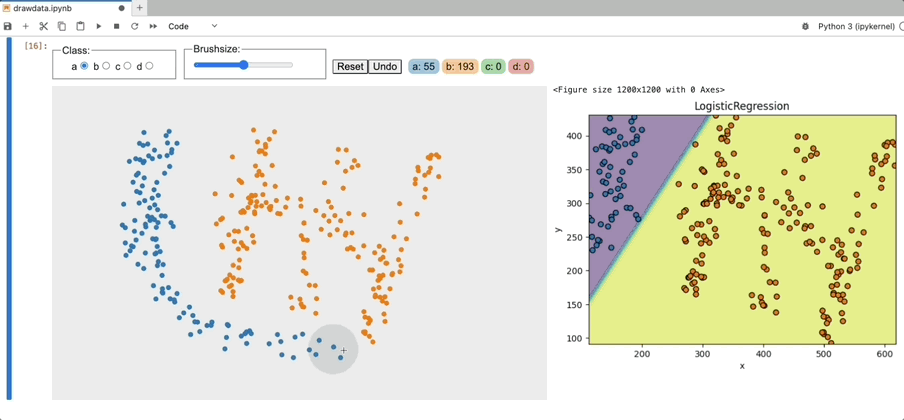This screenshot has height=420, width=904.
Task: Click the 'Class:' fieldset label
Action: click(x=76, y=50)
